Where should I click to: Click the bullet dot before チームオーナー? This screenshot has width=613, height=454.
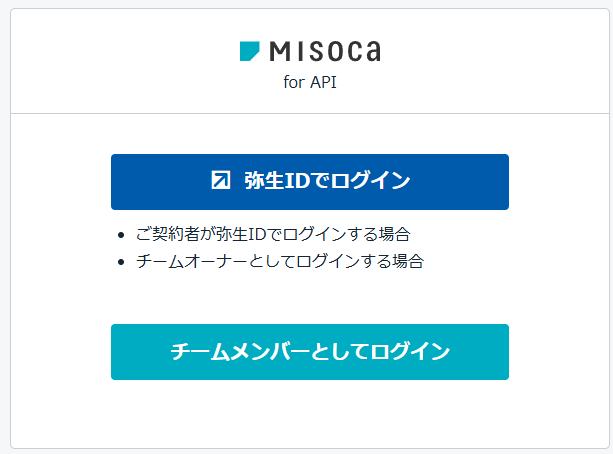121,263
